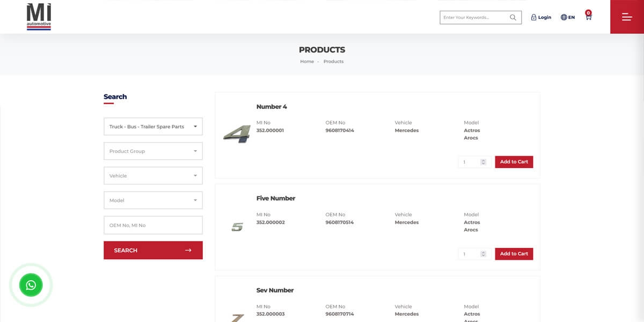Viewport: 644px width, 322px height.
Task: Expand Truck - Bus - Trailer Spare Parts dropdown
Action: click(153, 127)
